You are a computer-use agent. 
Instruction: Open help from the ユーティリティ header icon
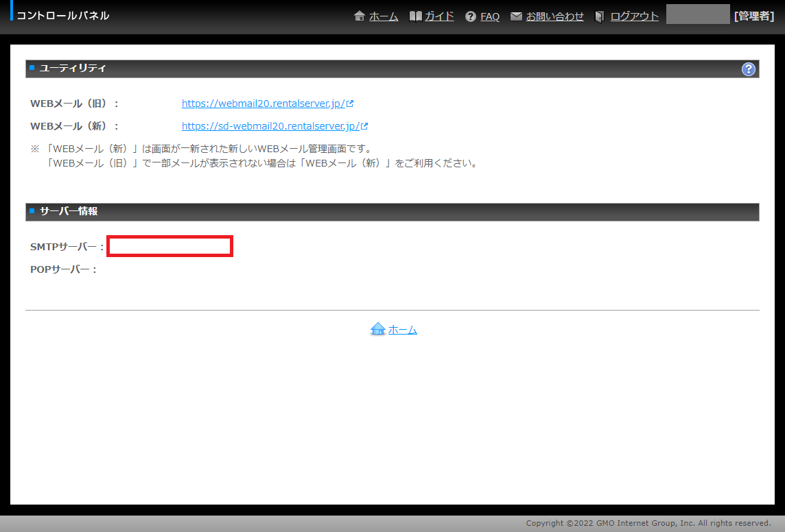749,69
